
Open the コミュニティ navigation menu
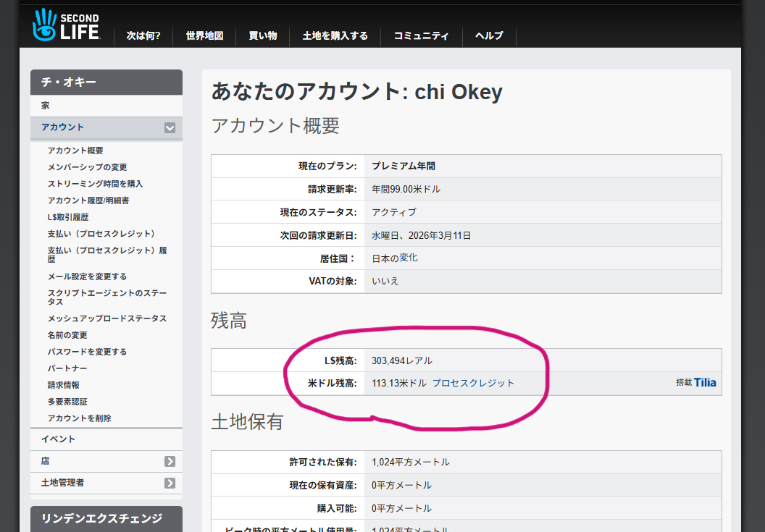[421, 35]
